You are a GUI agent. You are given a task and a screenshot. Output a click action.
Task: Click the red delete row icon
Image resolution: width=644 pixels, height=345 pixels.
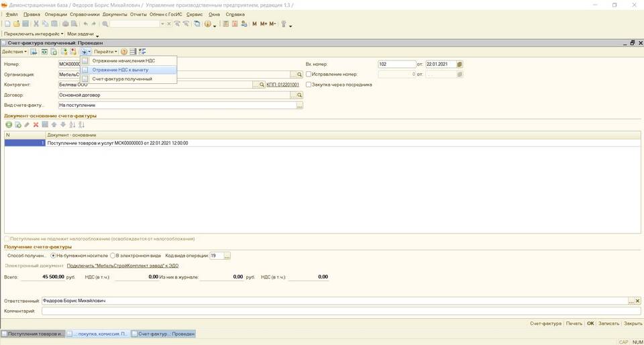36,125
